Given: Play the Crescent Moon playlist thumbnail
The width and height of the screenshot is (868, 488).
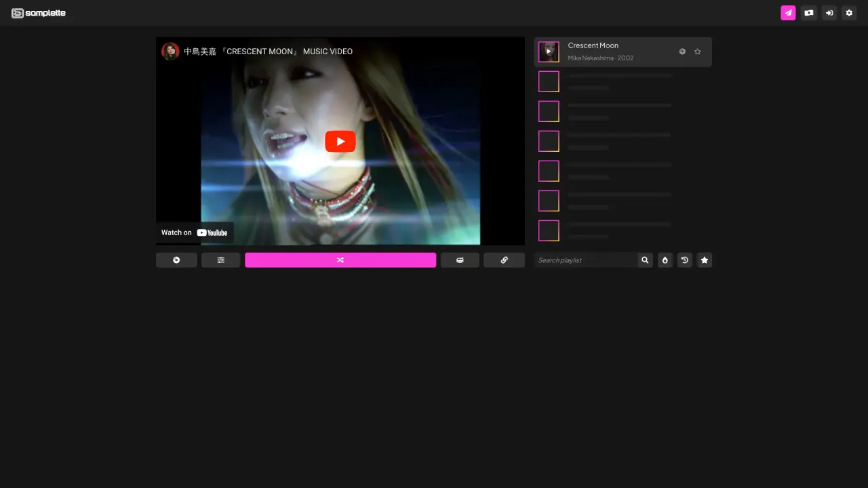Looking at the screenshot, I should pos(549,52).
